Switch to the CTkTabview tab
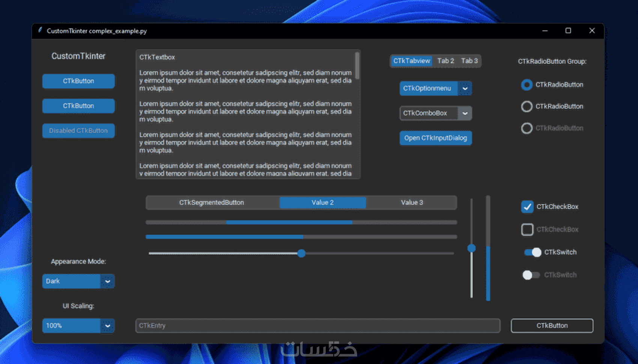 (412, 61)
